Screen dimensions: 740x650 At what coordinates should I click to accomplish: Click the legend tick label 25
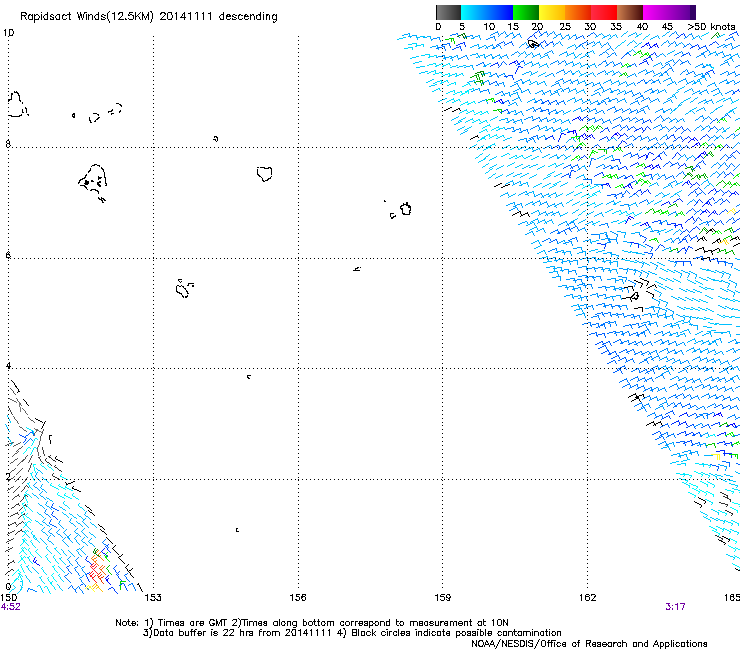pos(565,26)
